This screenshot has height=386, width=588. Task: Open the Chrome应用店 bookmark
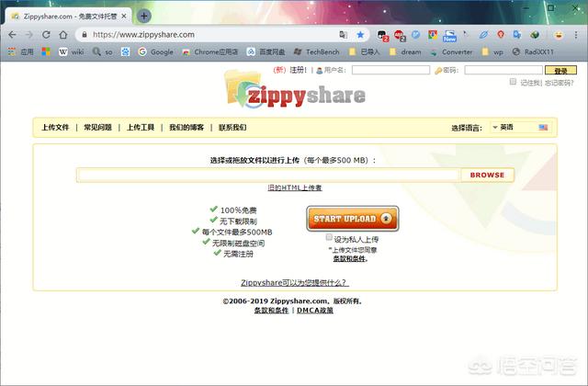210,51
